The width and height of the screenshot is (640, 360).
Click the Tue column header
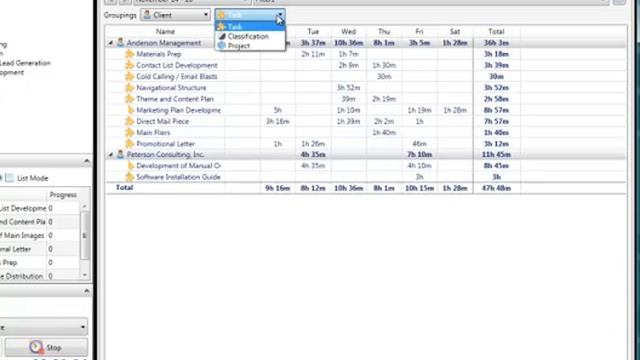click(x=313, y=31)
